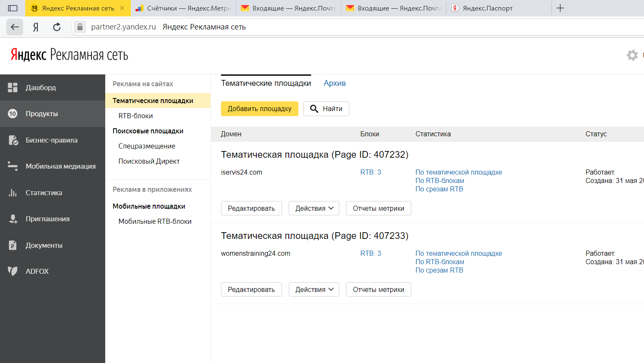Click the ADFOX fox icon
This screenshot has height=363, width=644.
click(13, 271)
